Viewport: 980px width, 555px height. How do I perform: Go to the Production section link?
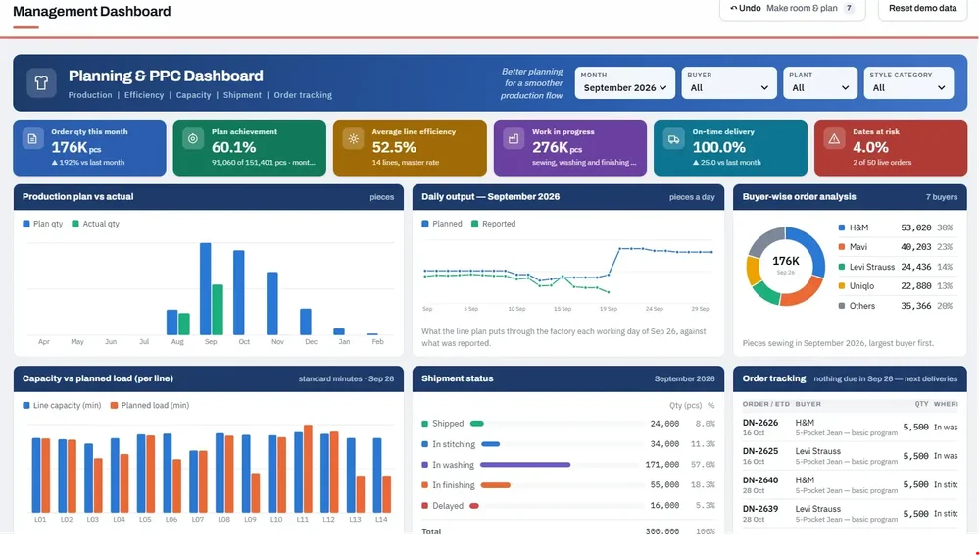point(90,95)
